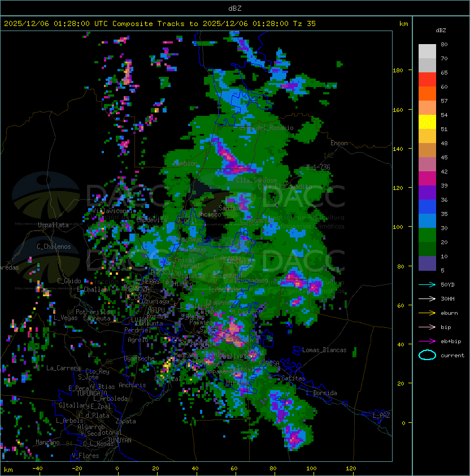Click the pink bip track arrow
470x476 pixels.
tap(427, 327)
